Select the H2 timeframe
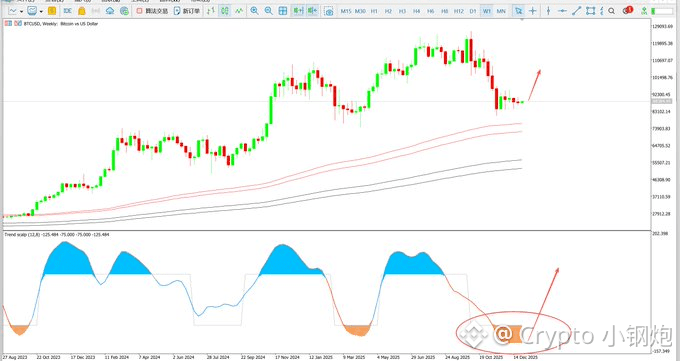Screen dimensions: 680x361 pyautogui.click(x=388, y=11)
